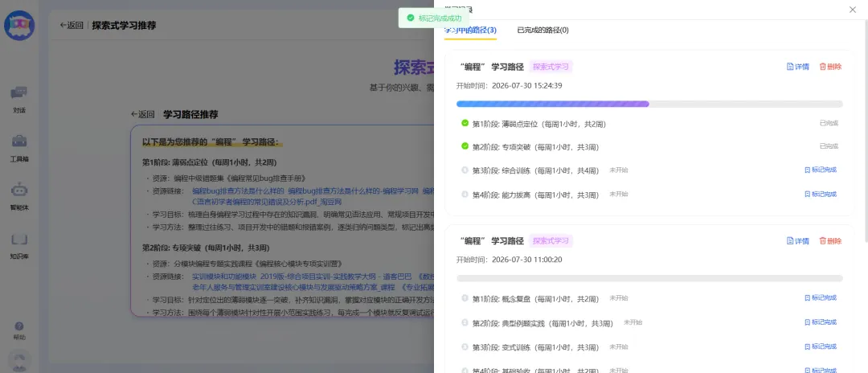Open 详情 for path started 11:00:20

point(798,240)
